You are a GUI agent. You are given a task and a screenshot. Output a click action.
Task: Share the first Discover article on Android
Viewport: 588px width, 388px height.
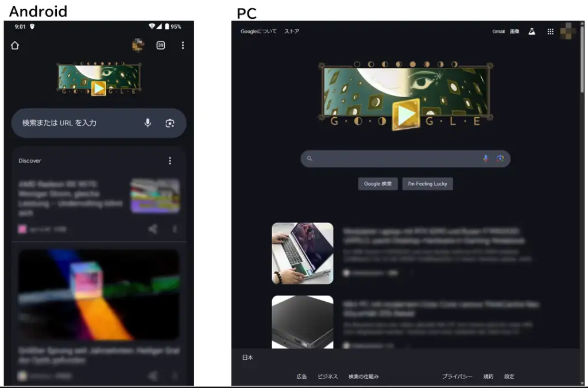[152, 229]
